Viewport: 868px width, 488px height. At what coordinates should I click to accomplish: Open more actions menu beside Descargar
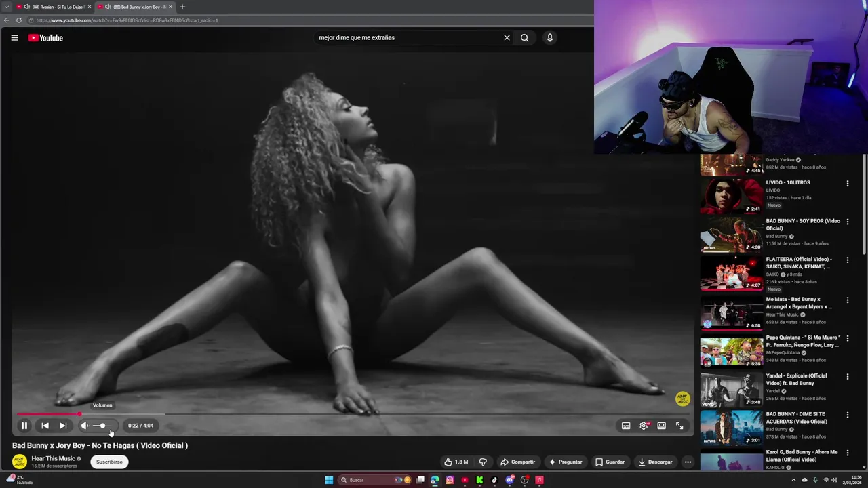(688, 462)
